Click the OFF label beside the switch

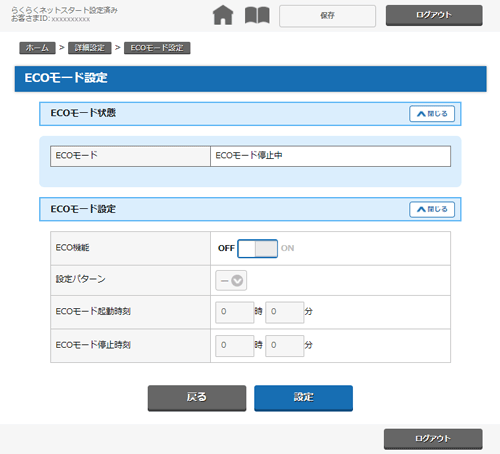point(226,248)
